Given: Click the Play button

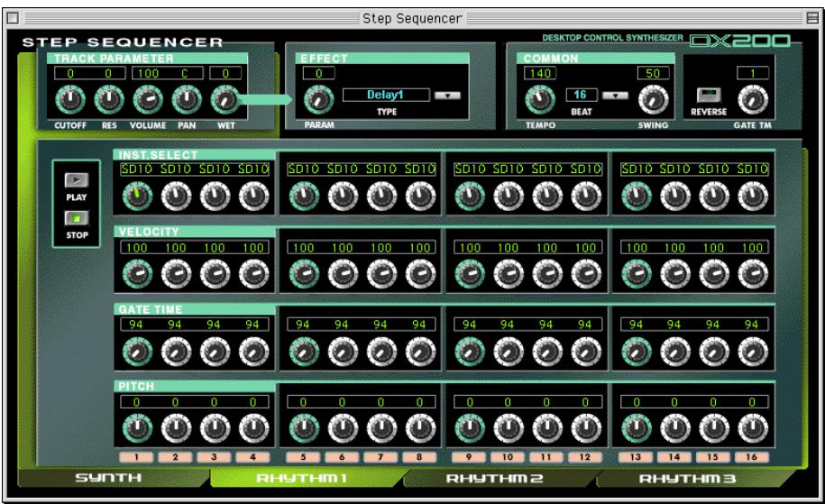Looking at the screenshot, I should click(77, 180).
